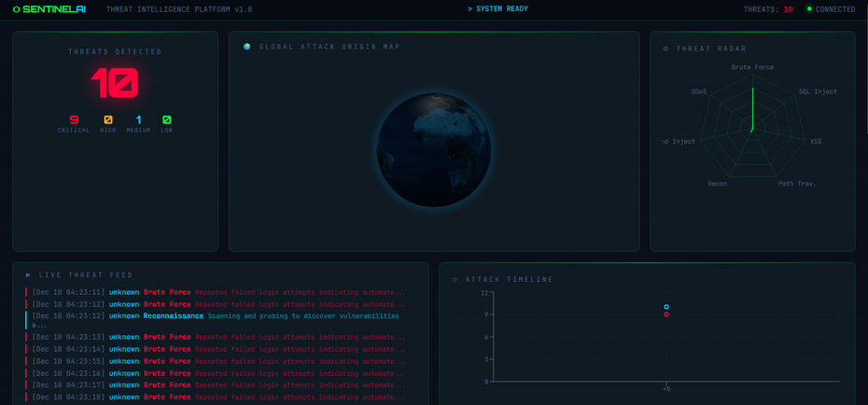
Task: Click the Brute Force radar axis label
Action: (x=753, y=67)
